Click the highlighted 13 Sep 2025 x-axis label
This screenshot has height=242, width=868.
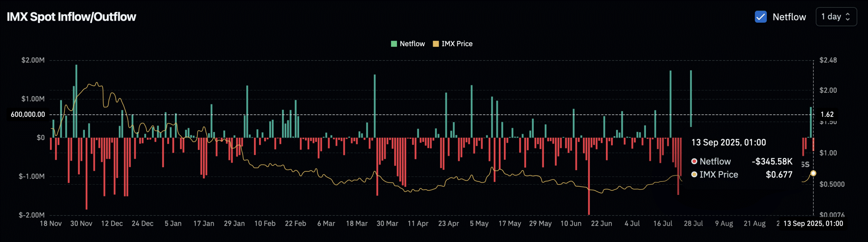click(x=813, y=224)
